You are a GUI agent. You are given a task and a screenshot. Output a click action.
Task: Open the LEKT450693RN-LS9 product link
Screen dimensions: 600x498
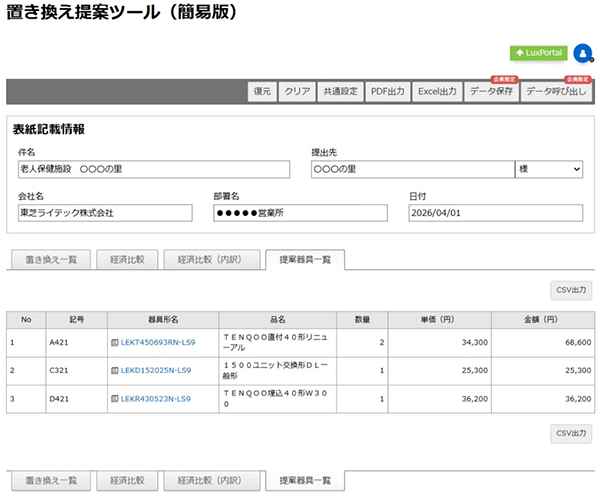pyautogui.click(x=158, y=343)
